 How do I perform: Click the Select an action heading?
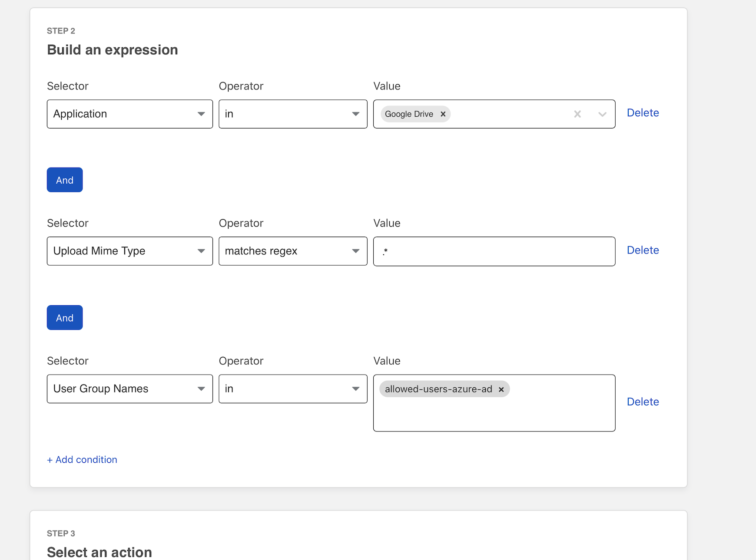click(99, 552)
